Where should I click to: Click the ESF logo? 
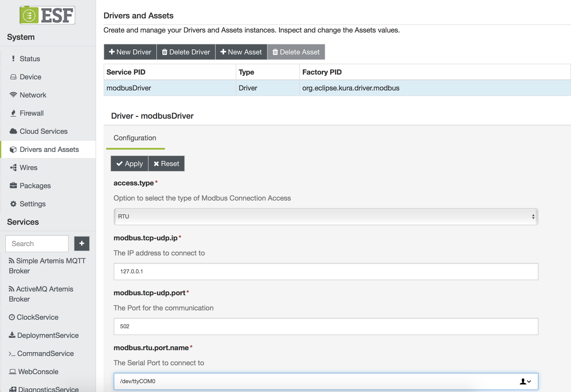click(47, 15)
